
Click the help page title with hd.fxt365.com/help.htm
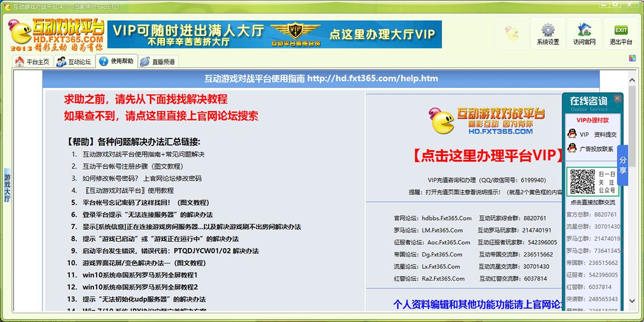[x=321, y=79]
